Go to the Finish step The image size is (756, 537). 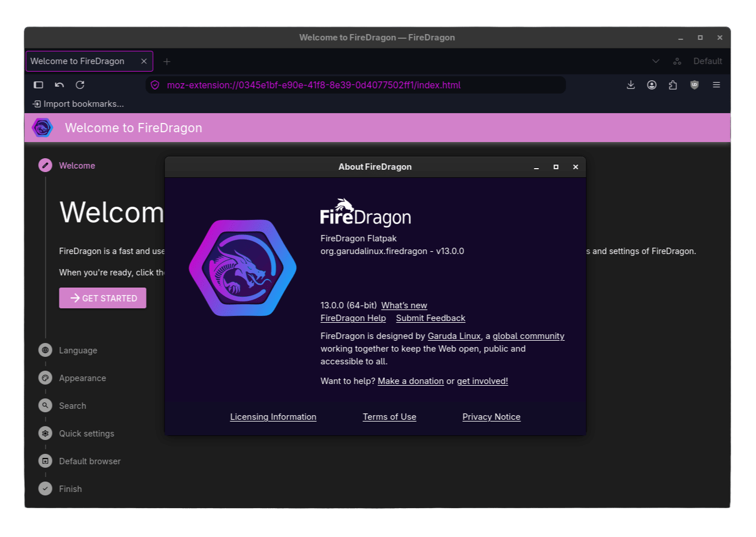pos(70,489)
